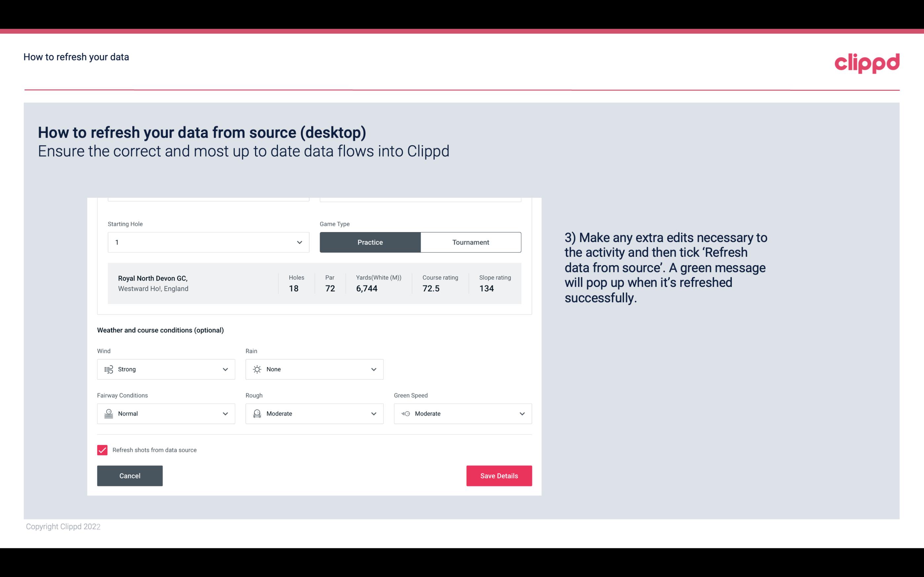The image size is (924, 577).
Task: Click the Save Details button
Action: [x=499, y=475]
